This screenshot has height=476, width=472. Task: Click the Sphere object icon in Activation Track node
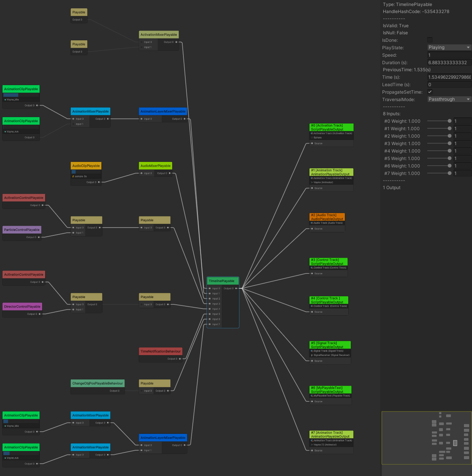(312, 138)
